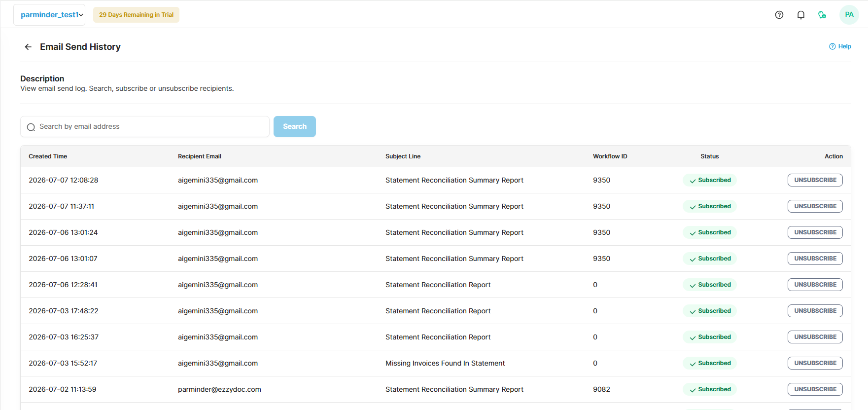The image size is (868, 410).
Task: Click the Recipient Email column header
Action: [x=200, y=156]
